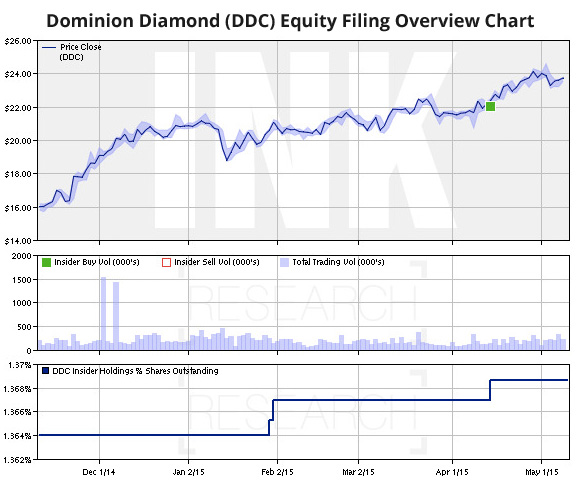
Task: Click the 2000 volume axis label
Action: [x=21, y=256]
